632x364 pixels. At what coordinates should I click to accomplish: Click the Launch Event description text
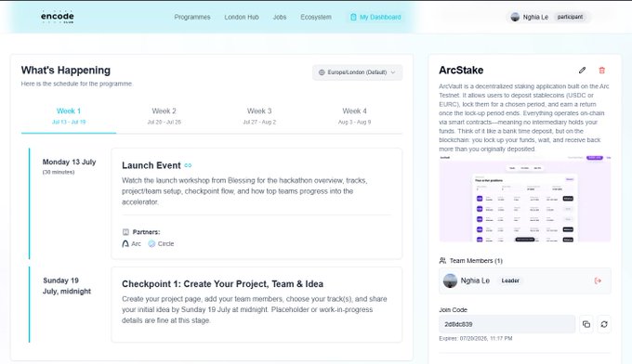[244, 191]
